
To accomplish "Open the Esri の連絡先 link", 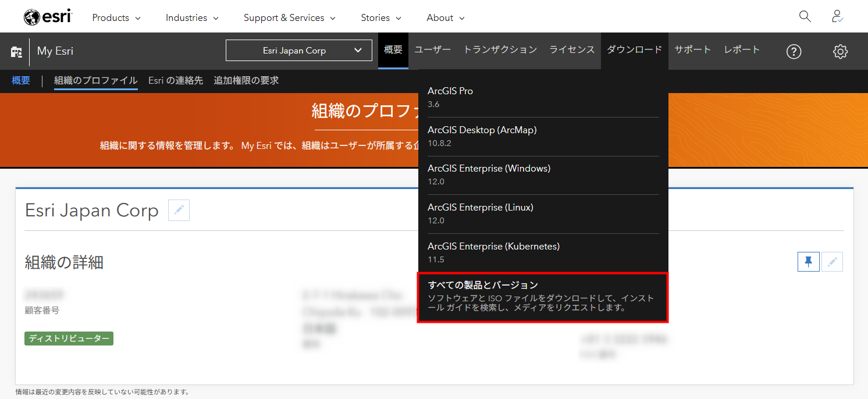I will pyautogui.click(x=175, y=80).
